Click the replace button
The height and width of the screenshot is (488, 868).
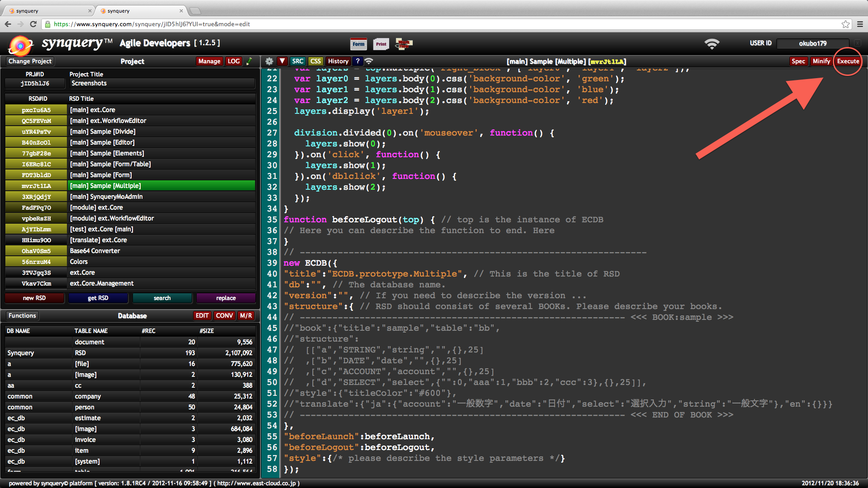pos(226,298)
